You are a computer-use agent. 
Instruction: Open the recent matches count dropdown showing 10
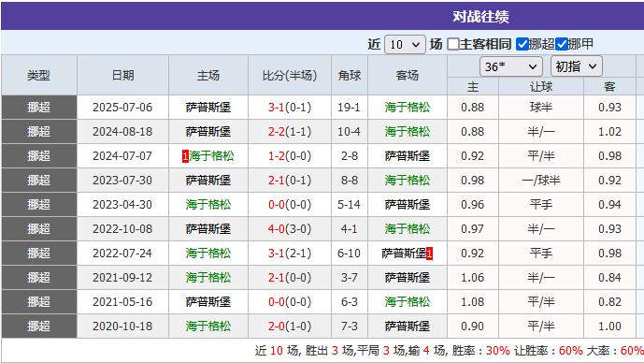coord(405,44)
